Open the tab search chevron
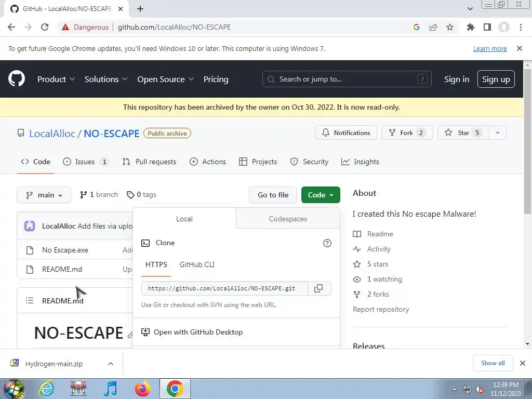 point(470,9)
